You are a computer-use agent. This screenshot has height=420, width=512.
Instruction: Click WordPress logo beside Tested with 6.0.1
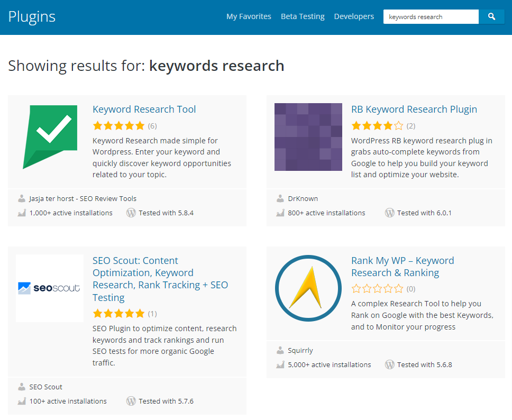click(x=389, y=213)
